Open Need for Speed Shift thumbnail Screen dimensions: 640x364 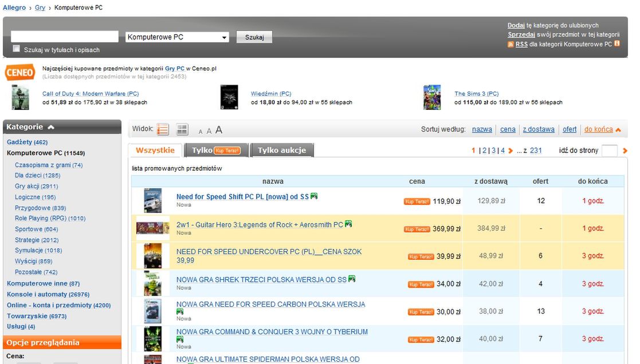152,200
